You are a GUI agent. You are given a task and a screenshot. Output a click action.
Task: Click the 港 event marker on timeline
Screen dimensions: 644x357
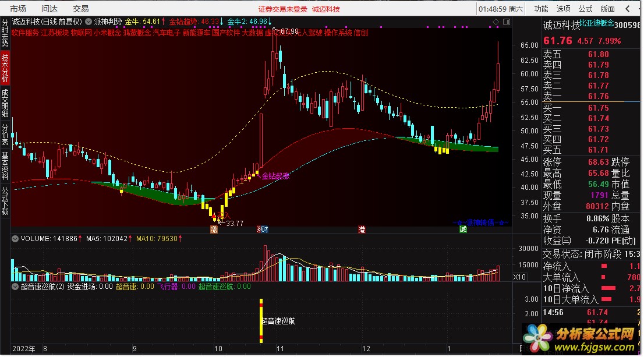click(x=362, y=229)
